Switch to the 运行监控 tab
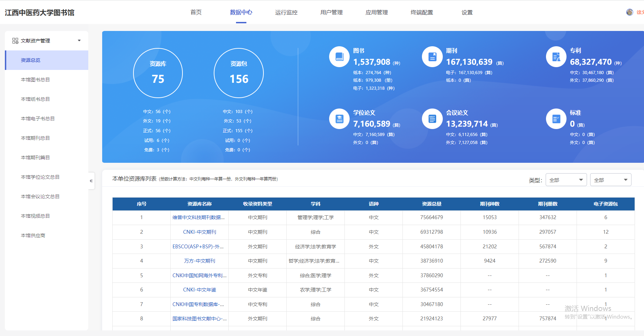Image resolution: width=644 pixels, height=336 pixels. coord(286,13)
